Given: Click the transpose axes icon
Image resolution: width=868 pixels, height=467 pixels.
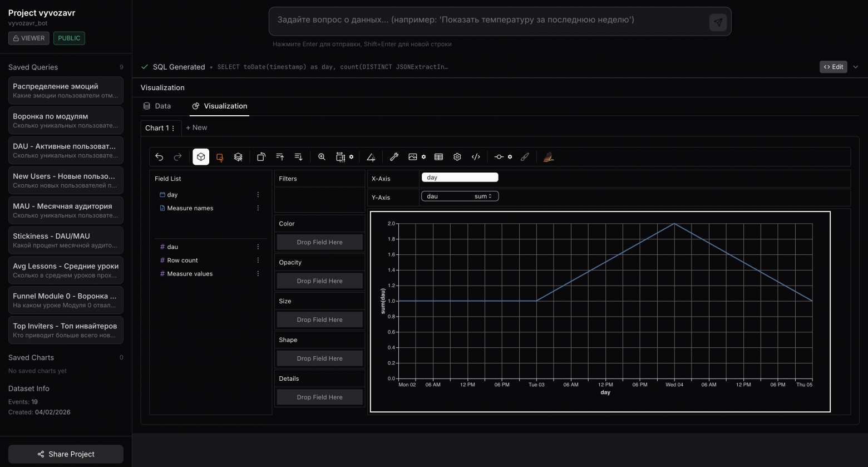Looking at the screenshot, I should pos(261,157).
